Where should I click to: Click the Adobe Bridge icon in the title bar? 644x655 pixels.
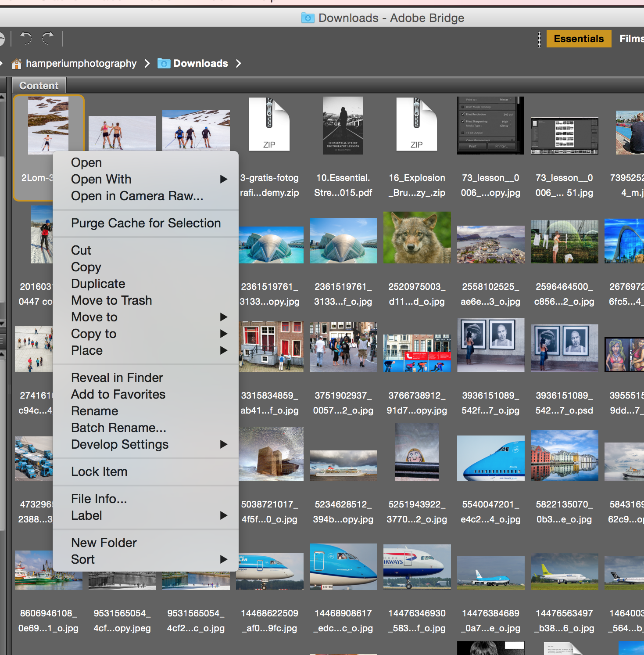308,18
